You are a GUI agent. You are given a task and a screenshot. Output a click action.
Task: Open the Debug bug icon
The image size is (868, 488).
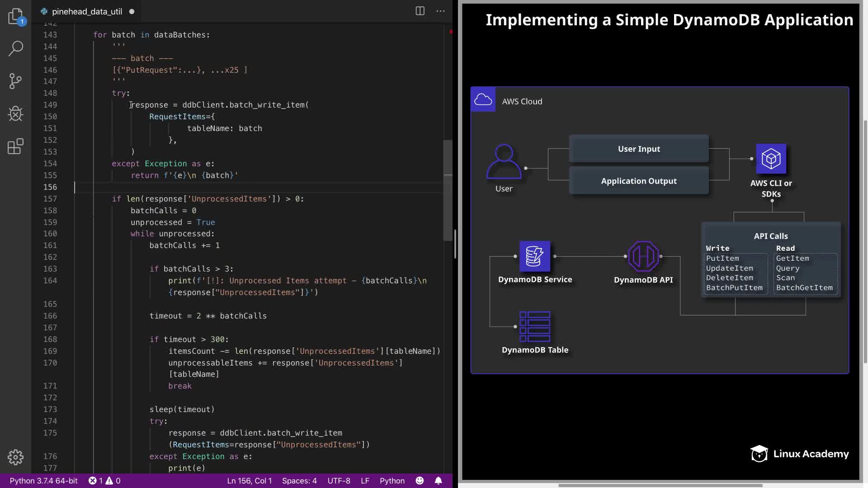(15, 114)
